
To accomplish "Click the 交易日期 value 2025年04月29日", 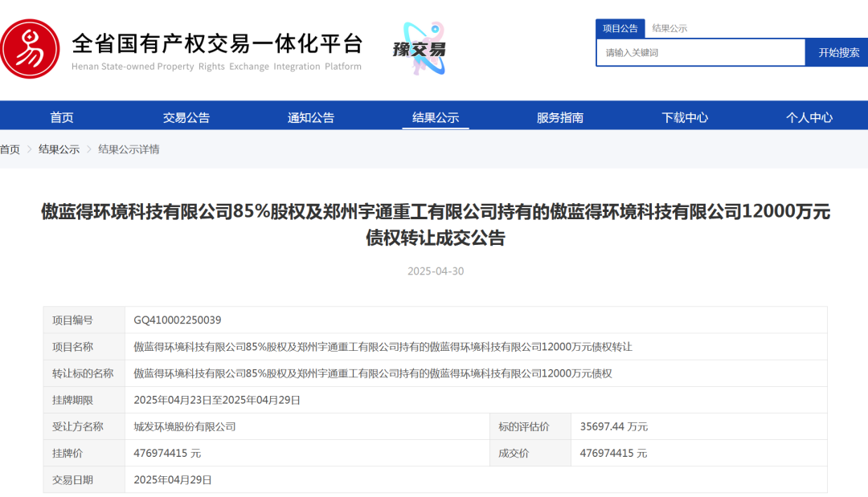I will pyautogui.click(x=173, y=479).
